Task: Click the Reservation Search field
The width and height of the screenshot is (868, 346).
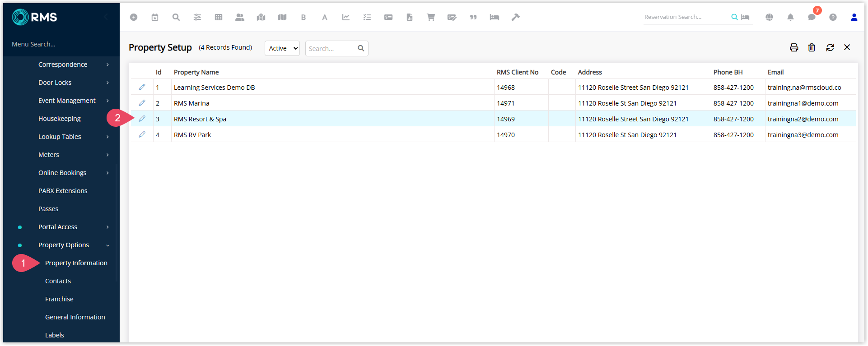Action: [x=686, y=17]
